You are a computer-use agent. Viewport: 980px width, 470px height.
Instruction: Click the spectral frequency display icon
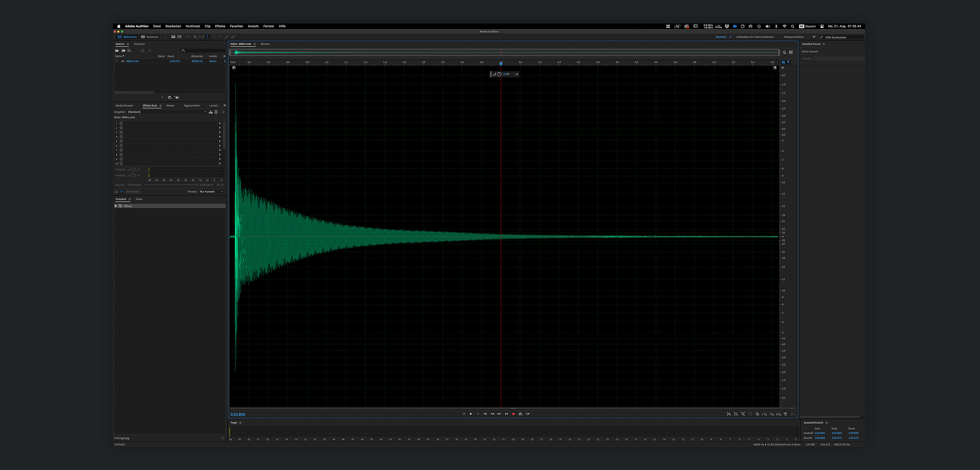click(173, 37)
